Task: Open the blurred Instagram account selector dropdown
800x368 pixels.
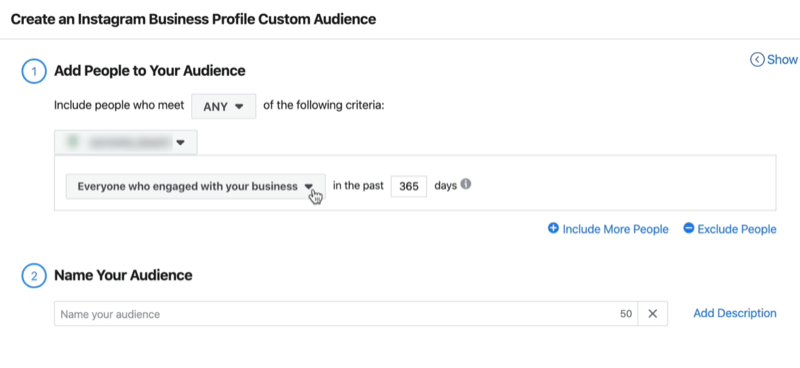Action: pos(126,143)
